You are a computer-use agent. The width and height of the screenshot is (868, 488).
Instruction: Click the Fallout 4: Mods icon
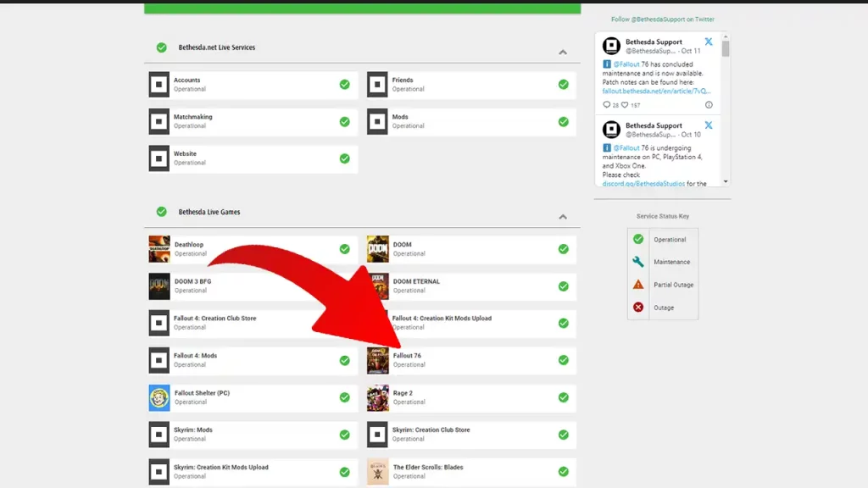click(x=159, y=360)
